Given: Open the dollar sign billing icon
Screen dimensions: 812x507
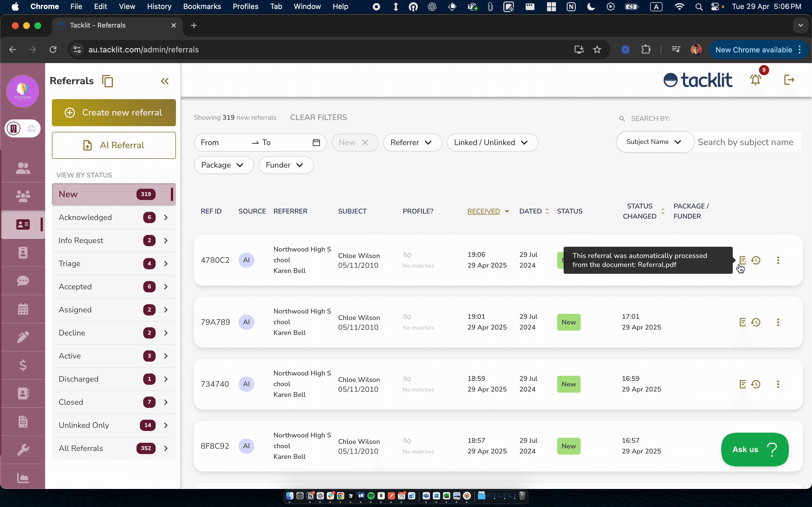Looking at the screenshot, I should tap(23, 365).
